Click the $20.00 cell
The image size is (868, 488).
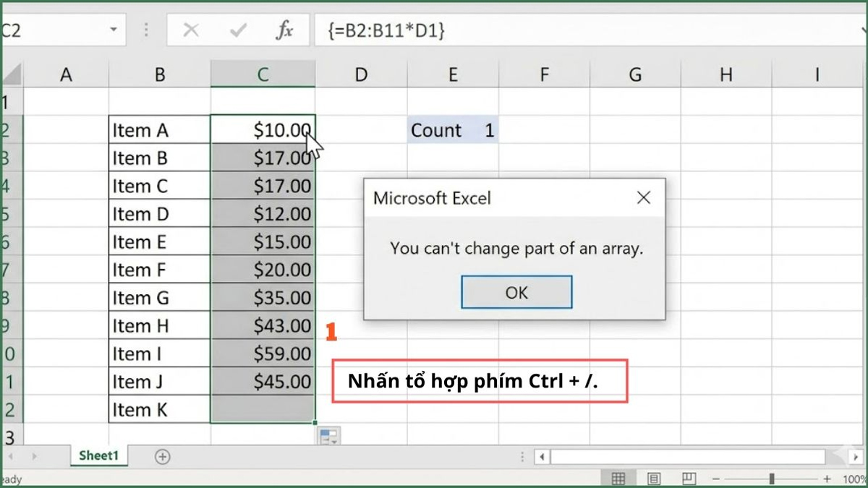pos(263,270)
